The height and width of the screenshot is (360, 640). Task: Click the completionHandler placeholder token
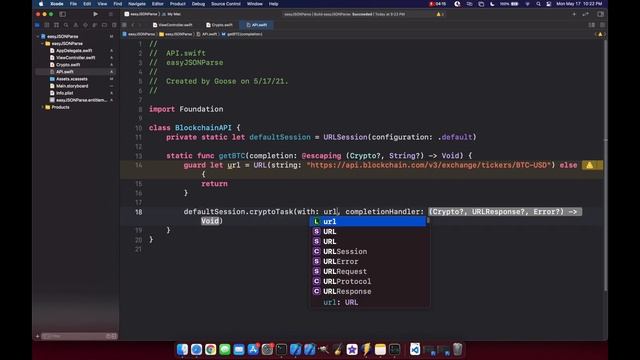[x=505, y=212]
